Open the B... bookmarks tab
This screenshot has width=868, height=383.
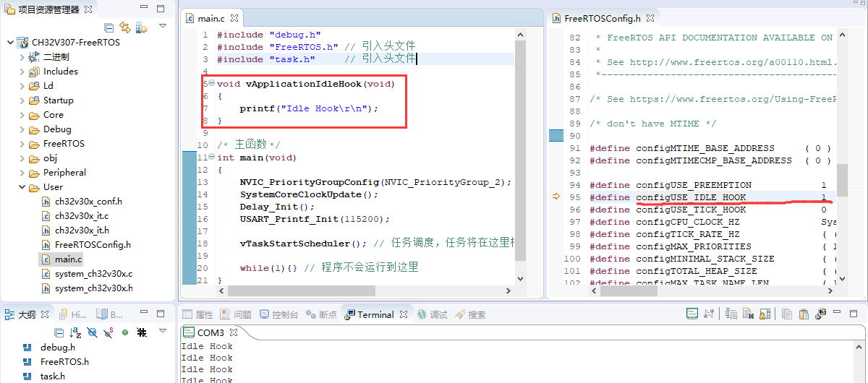coord(110,314)
